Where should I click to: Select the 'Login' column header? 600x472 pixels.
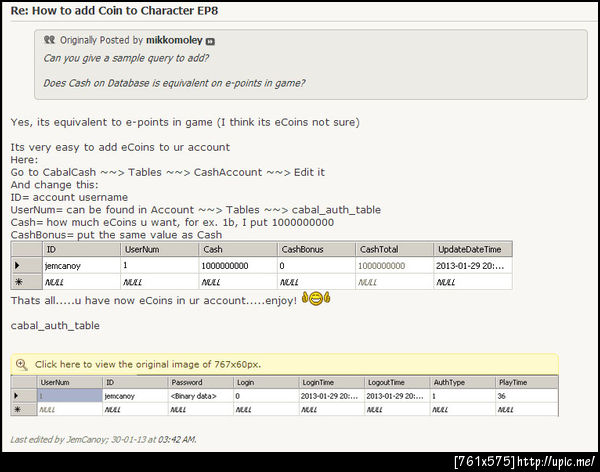point(266,382)
